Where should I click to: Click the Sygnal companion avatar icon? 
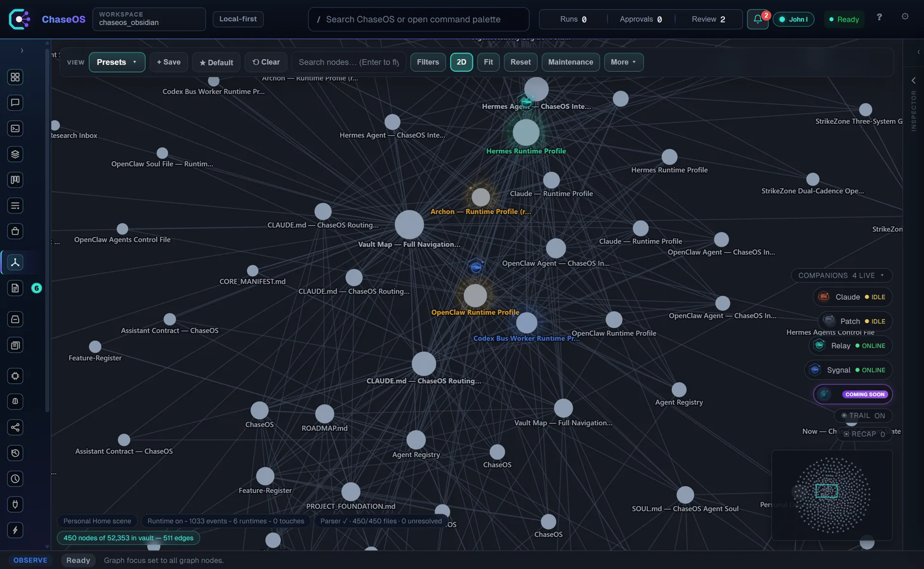pos(815,370)
